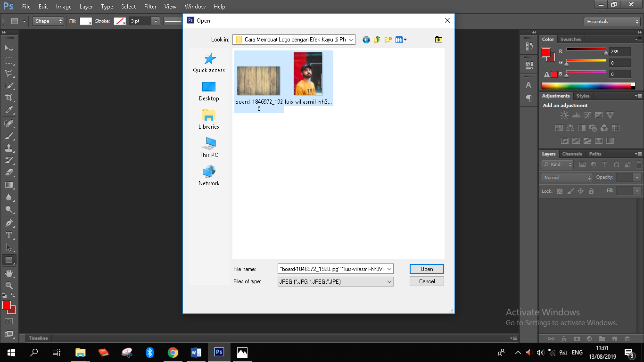Activate the Crop tool

coord(9,98)
